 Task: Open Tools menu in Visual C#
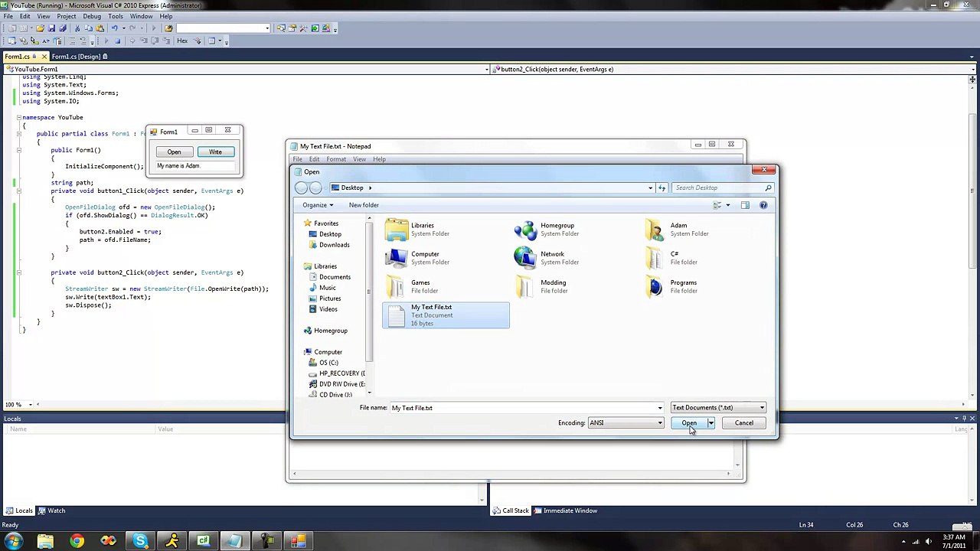pyautogui.click(x=116, y=16)
